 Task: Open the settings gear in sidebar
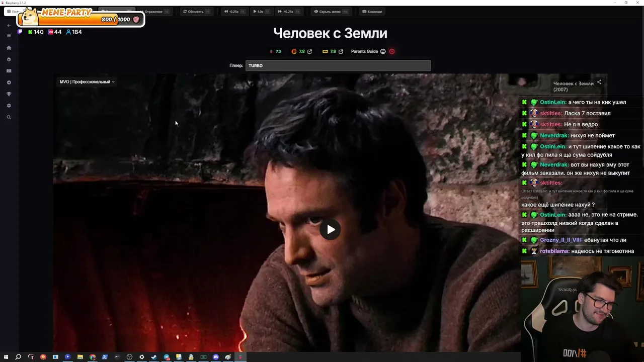coord(9,106)
